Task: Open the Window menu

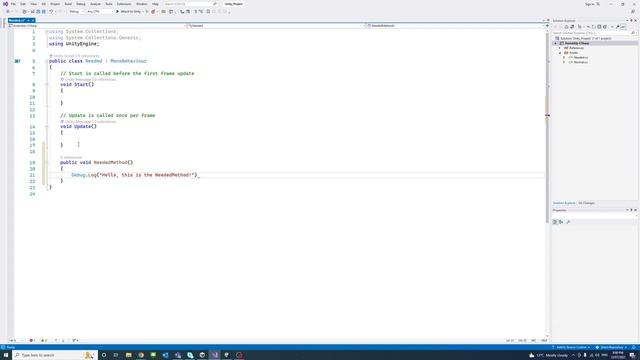Action: [x=142, y=4]
